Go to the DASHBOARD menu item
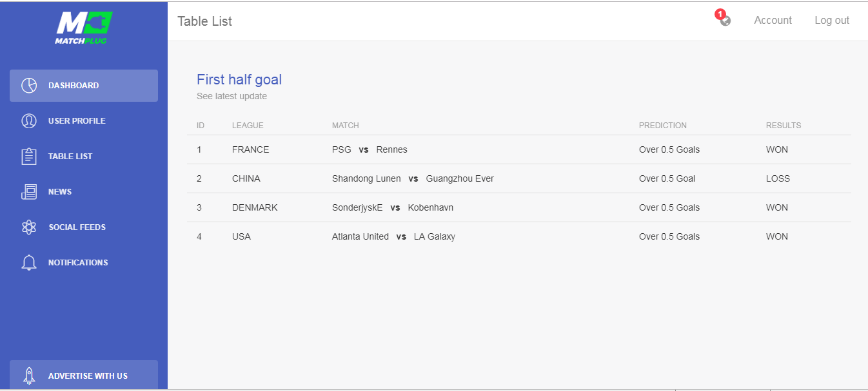Image resolution: width=868 pixels, height=391 pixels. 84,86
